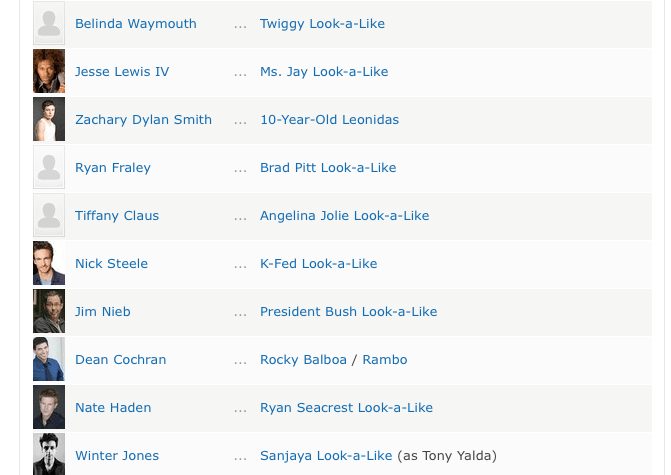Open Belinda Waymouth's actor page link
671x475 pixels.
tap(136, 24)
